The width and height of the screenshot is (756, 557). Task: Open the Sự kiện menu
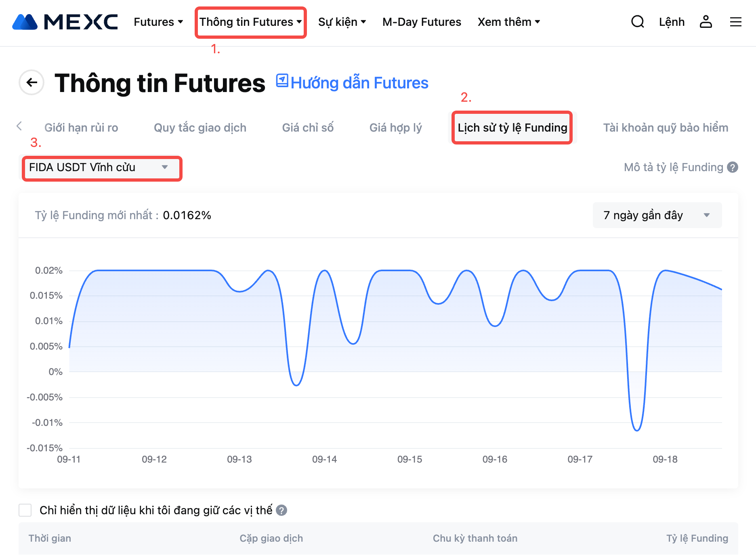(x=342, y=22)
